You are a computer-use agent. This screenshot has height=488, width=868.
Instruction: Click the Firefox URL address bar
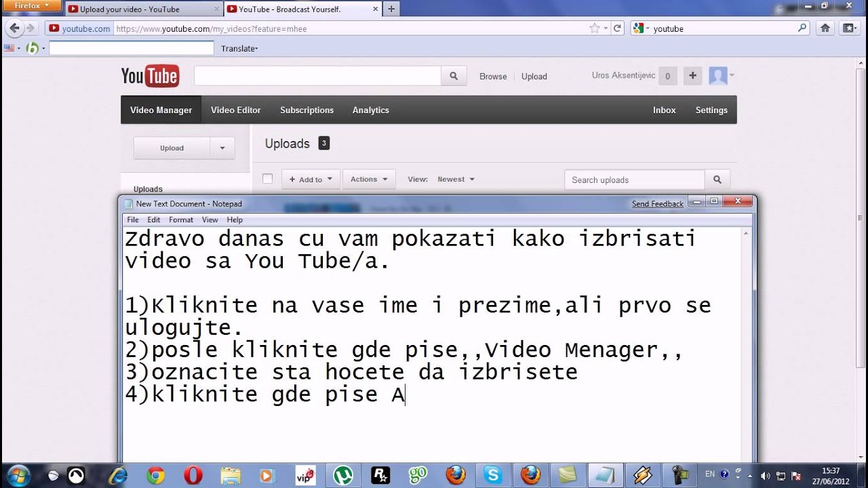click(x=351, y=28)
